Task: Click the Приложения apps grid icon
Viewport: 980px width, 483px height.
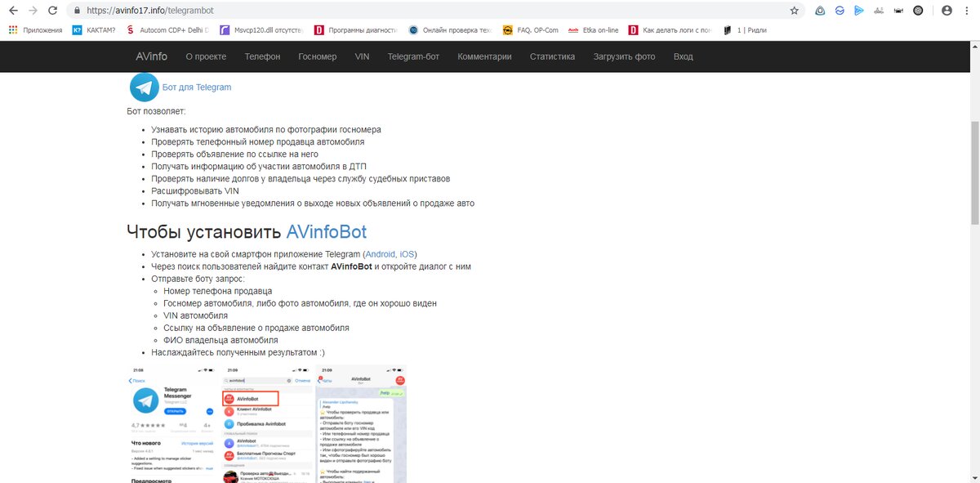Action: (x=13, y=30)
